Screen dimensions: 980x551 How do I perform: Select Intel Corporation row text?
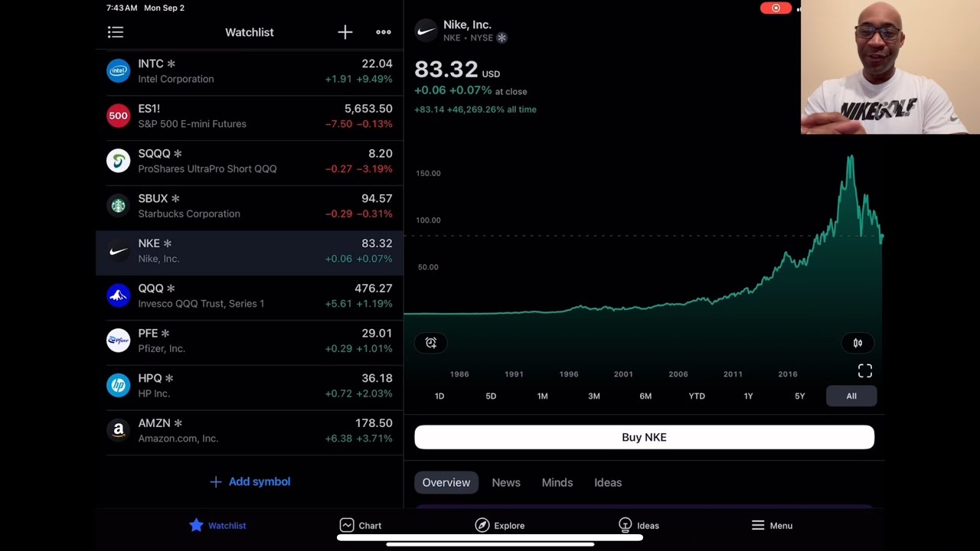point(176,79)
